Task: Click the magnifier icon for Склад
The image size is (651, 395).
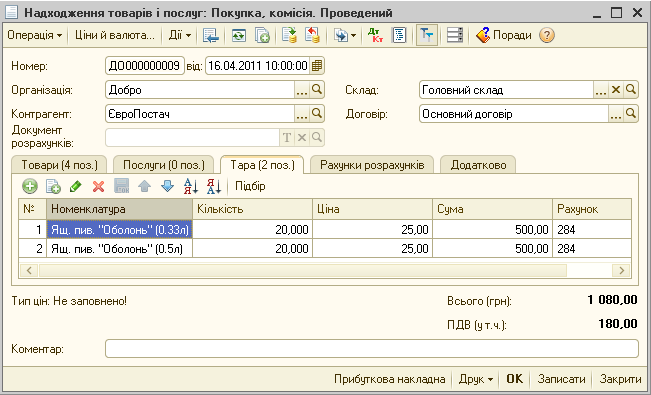Action: 631,90
